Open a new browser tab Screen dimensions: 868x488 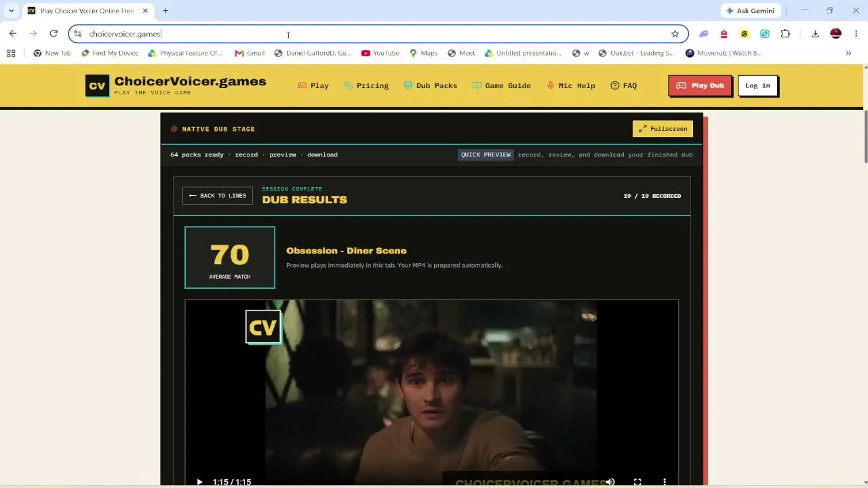pos(165,11)
